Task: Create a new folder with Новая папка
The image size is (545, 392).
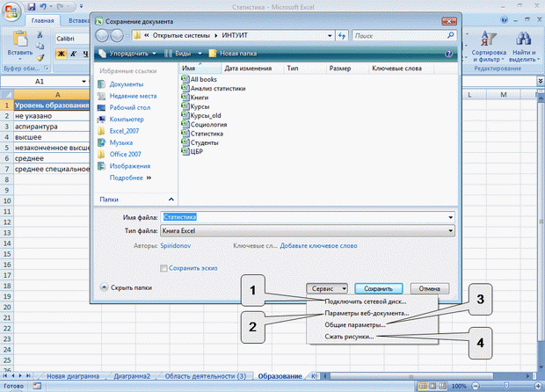Action: tap(233, 54)
